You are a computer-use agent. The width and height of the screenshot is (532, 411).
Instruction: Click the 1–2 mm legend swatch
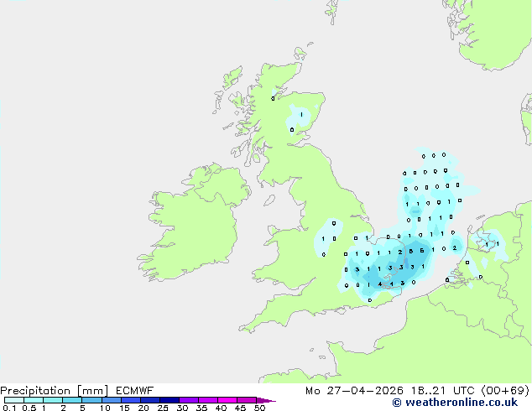(x=53, y=400)
